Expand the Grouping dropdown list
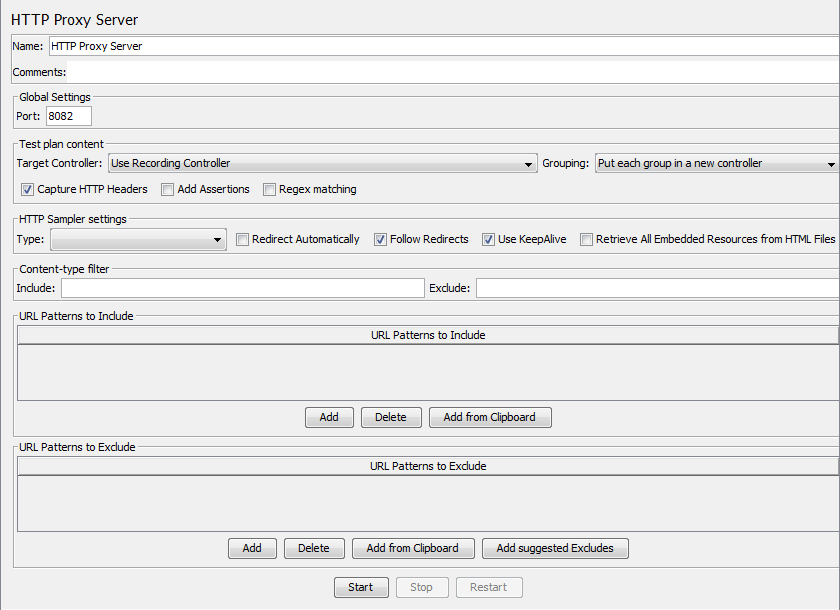 [716, 163]
